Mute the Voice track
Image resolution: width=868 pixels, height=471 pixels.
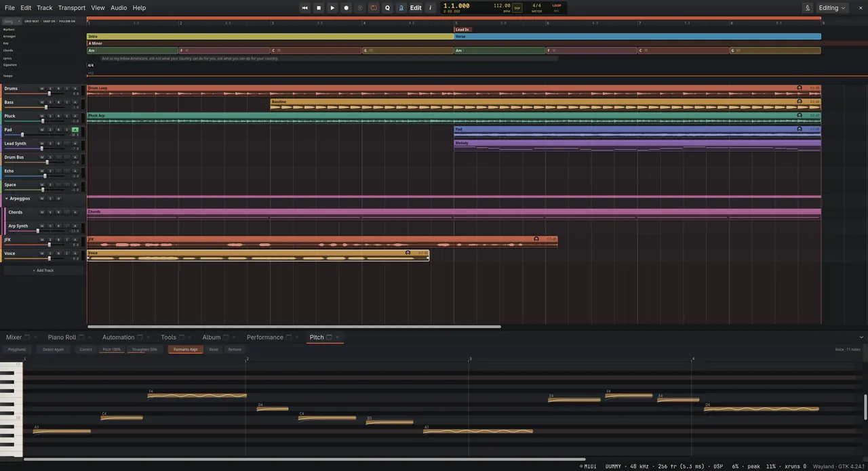42,253
